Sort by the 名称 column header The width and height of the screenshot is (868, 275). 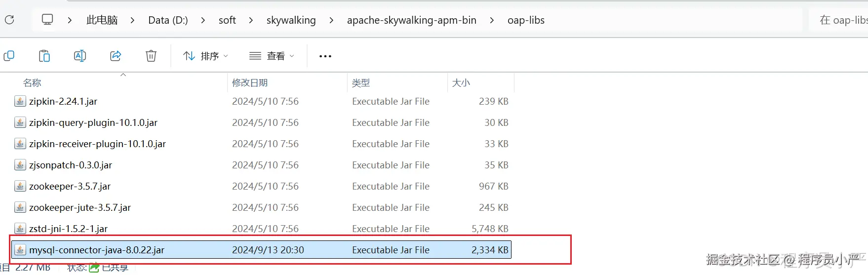[x=33, y=82]
